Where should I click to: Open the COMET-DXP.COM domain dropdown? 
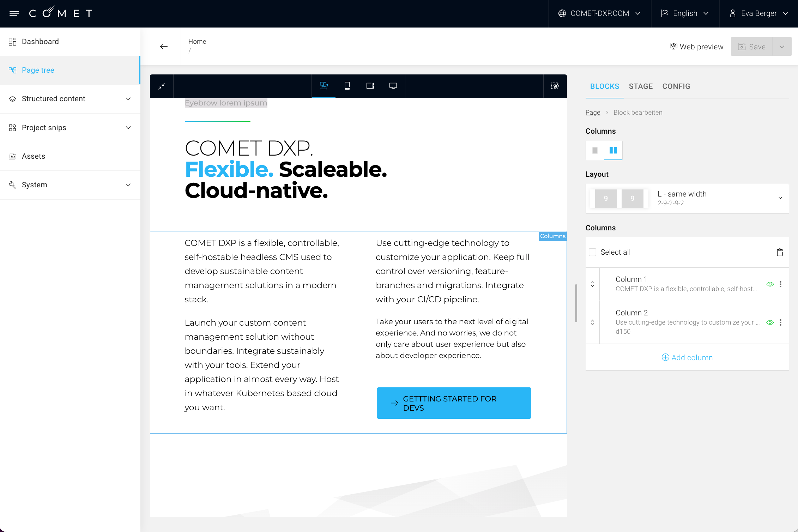[600, 13]
